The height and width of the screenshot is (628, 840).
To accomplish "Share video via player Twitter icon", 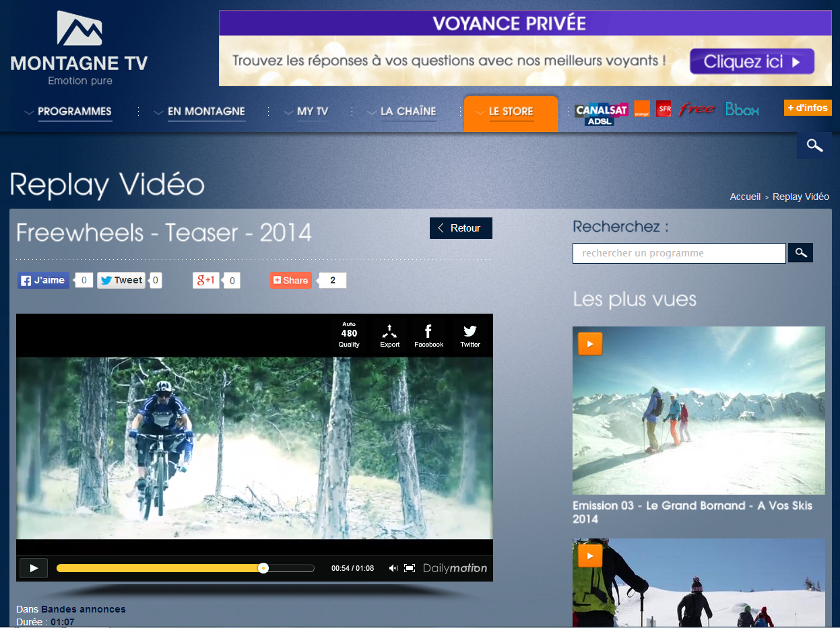I will point(470,335).
